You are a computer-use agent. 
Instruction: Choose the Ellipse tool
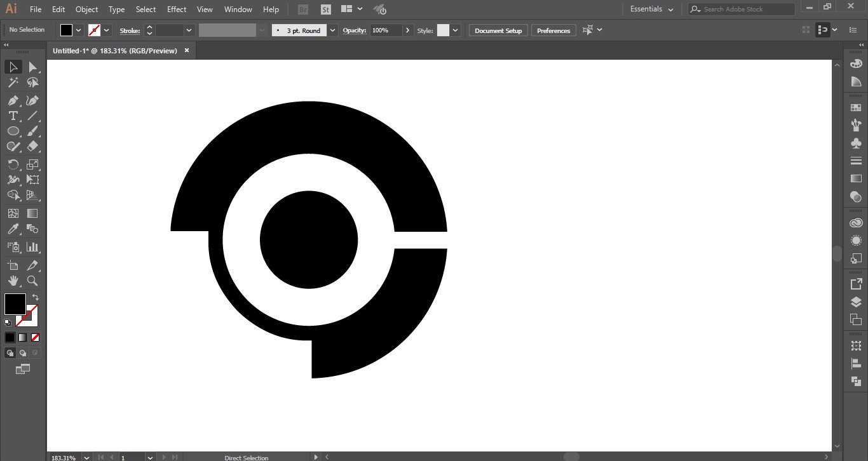13,131
